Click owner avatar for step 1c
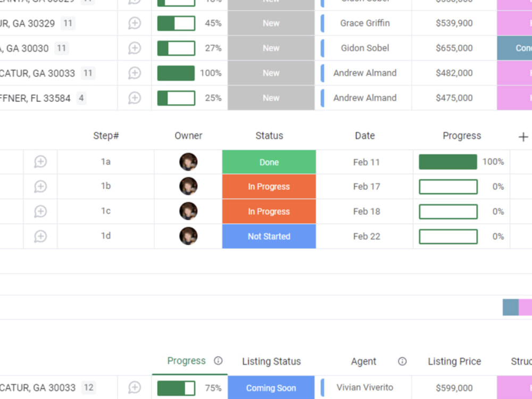 (x=188, y=211)
